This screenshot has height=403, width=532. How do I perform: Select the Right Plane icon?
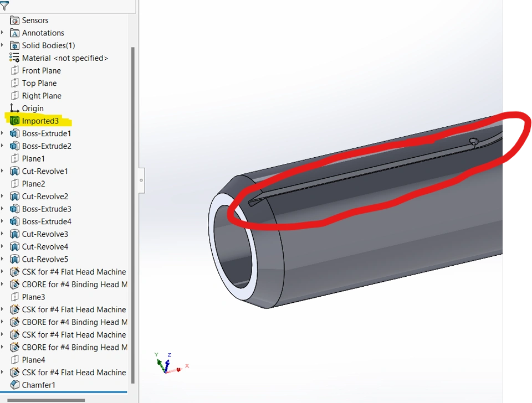(x=14, y=96)
